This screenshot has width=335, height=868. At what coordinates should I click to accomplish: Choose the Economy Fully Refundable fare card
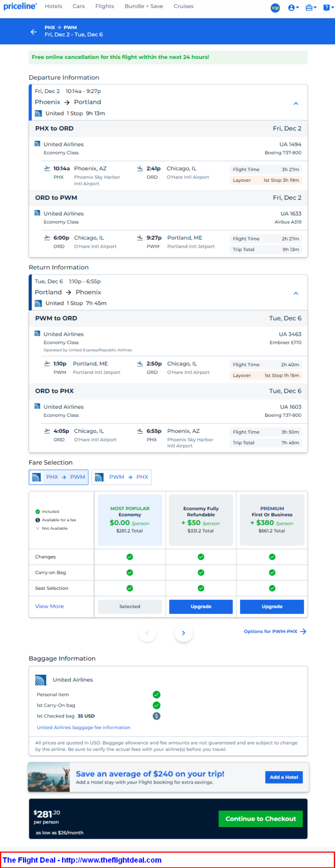click(x=201, y=520)
